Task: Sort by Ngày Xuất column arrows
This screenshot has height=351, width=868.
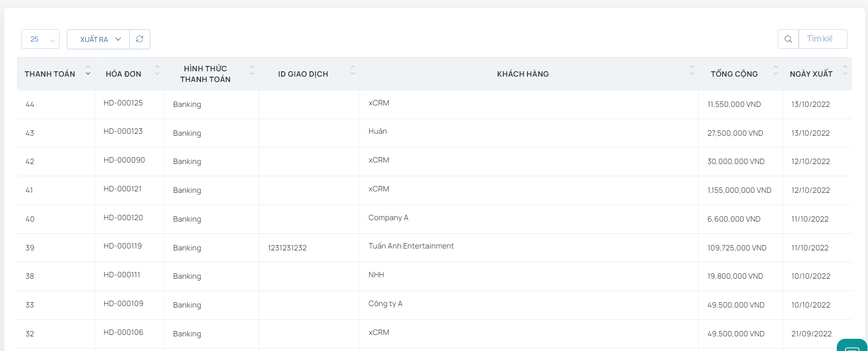Action: coord(845,70)
